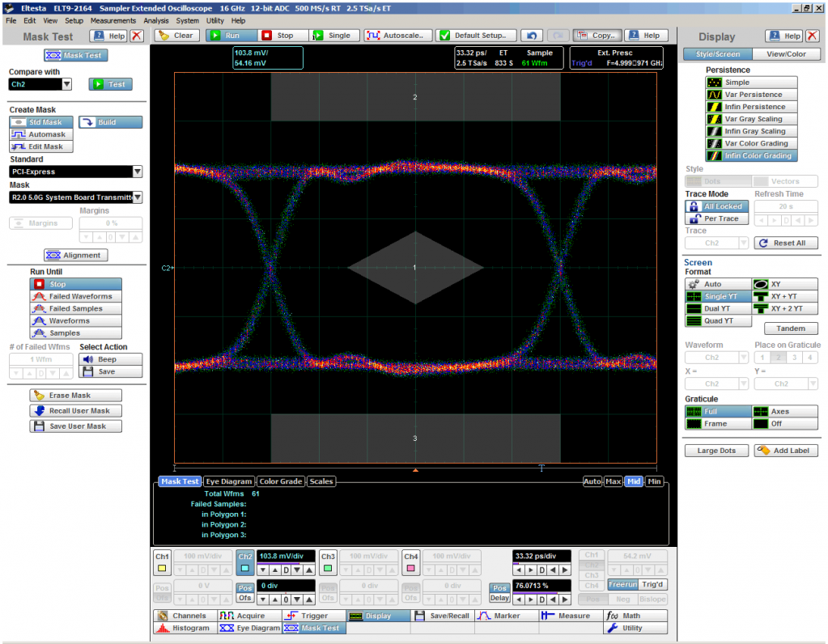This screenshot has width=828, height=644.
Task: Open the Measurements menu
Action: click(113, 20)
